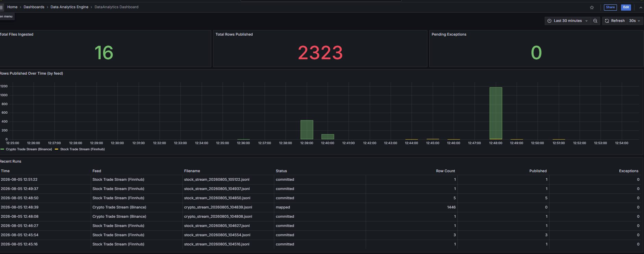
Task: Click the zoom out time range icon
Action: click(x=595, y=21)
